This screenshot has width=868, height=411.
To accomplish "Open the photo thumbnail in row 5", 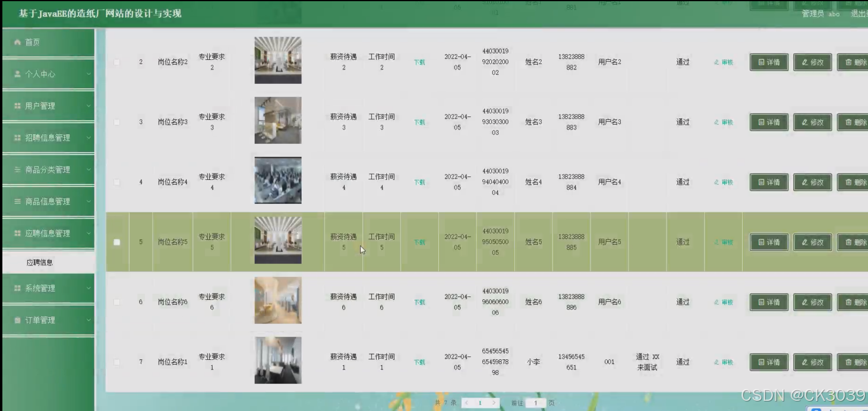I will [278, 241].
